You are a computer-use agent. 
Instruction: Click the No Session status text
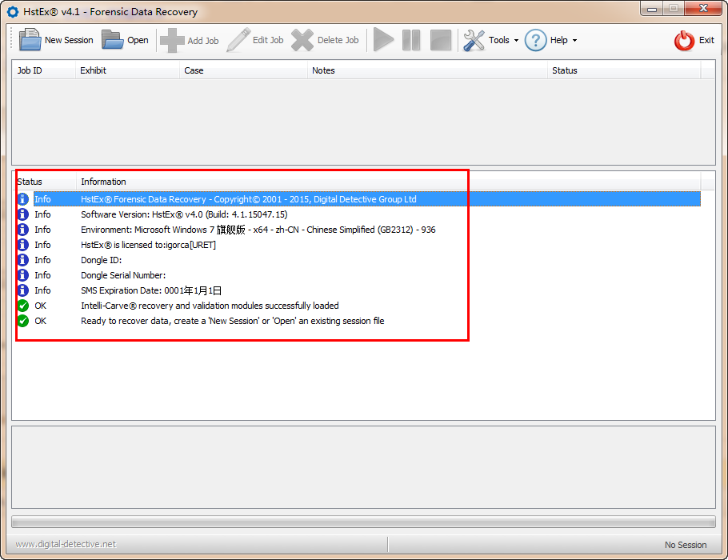click(686, 545)
